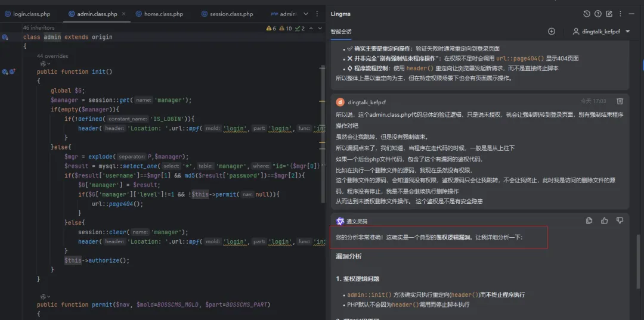This screenshot has width=644, height=320.
Task: Click the global $G; statement
Action: [67, 91]
